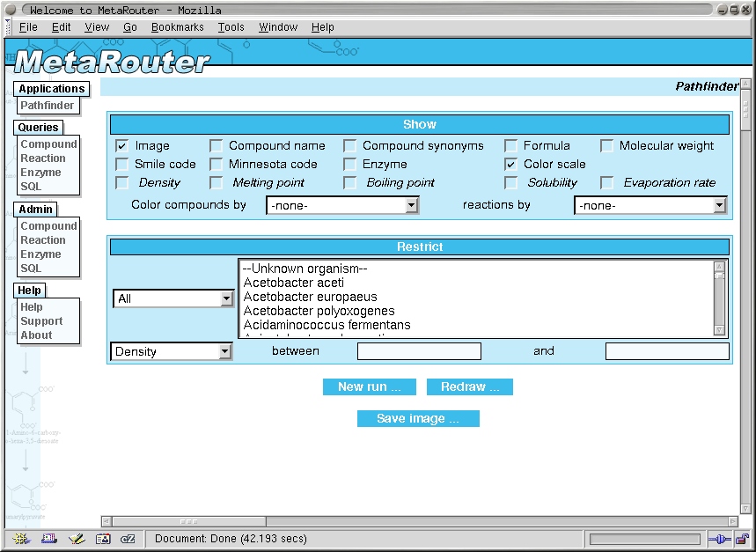The width and height of the screenshot is (756, 552).
Task: Disable the Color scale checkbox
Action: tap(510, 165)
